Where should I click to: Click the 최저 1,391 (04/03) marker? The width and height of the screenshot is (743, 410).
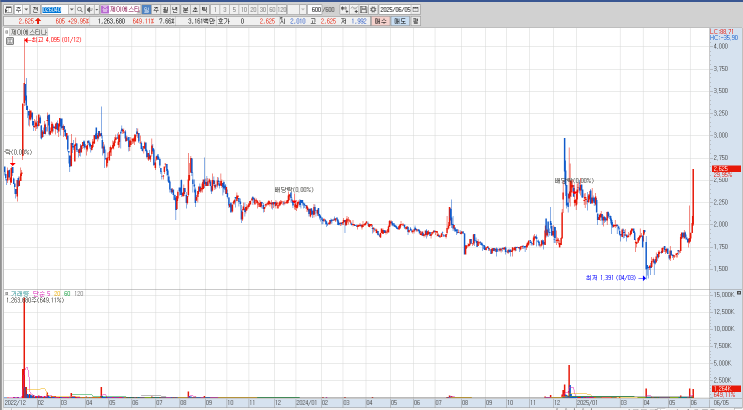pos(616,278)
